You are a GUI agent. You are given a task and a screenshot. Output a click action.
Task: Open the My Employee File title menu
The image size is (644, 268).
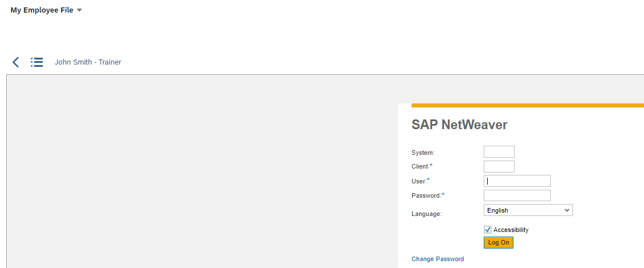click(42, 10)
